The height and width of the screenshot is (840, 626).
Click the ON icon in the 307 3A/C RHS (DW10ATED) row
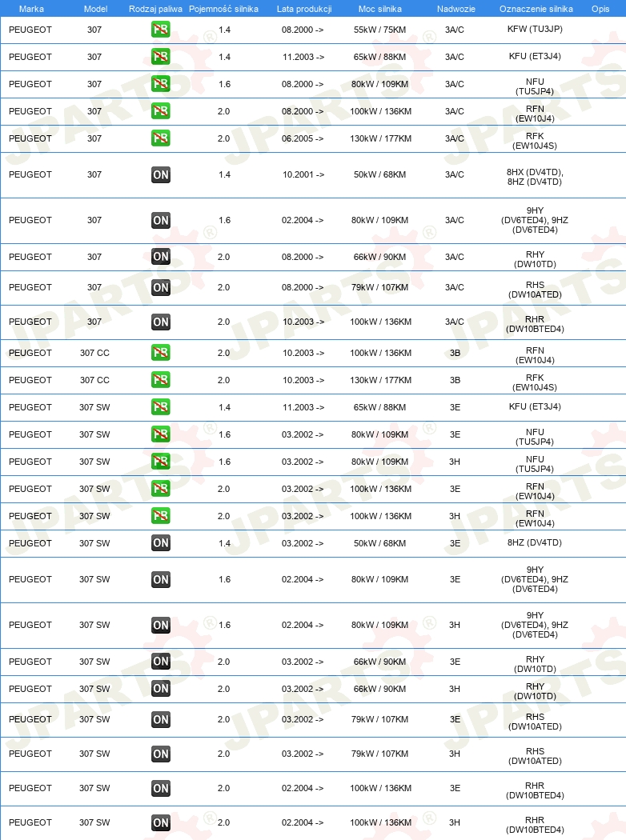tap(161, 288)
